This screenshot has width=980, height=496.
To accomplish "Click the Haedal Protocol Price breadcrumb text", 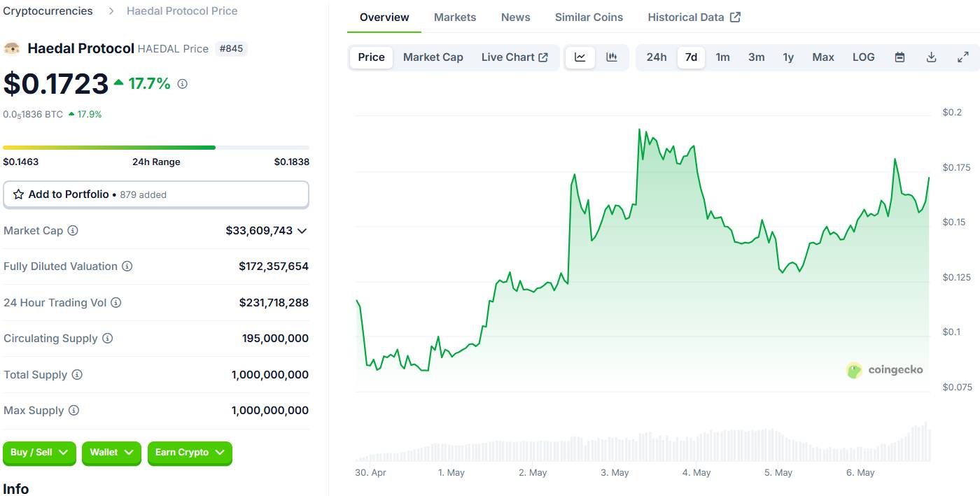I will (182, 11).
